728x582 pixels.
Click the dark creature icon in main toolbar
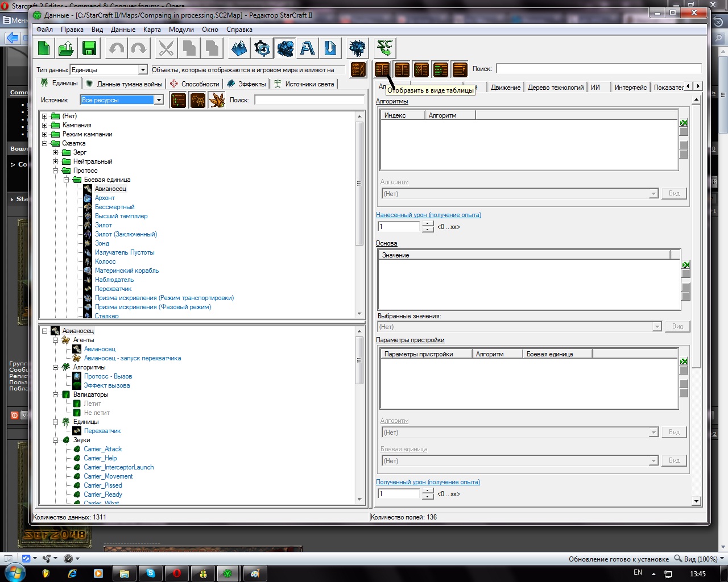tap(358, 48)
